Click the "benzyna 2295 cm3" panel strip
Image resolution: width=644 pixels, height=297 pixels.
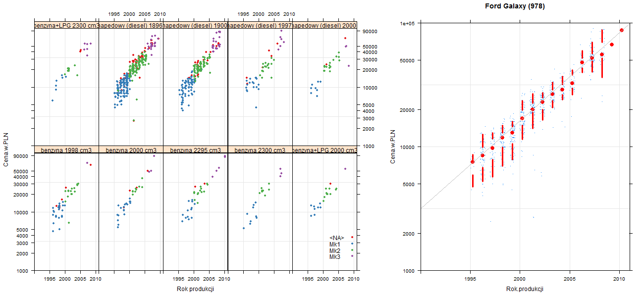coord(195,150)
